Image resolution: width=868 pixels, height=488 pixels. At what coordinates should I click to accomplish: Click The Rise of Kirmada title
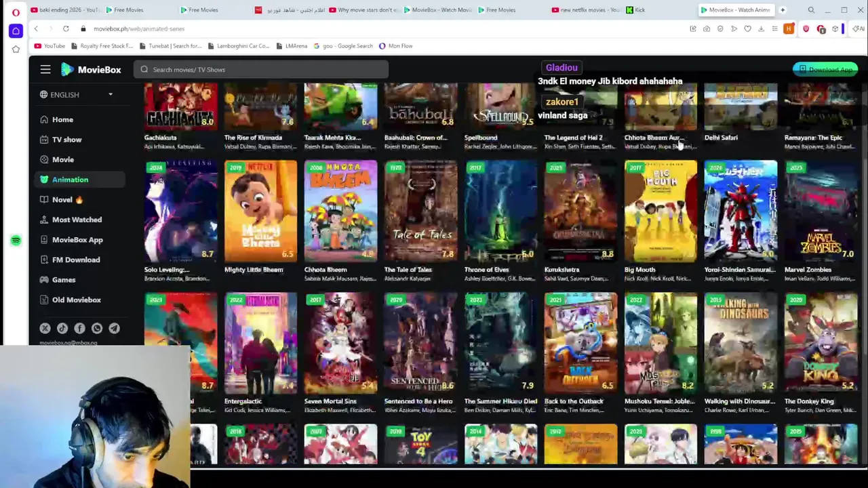253,138
